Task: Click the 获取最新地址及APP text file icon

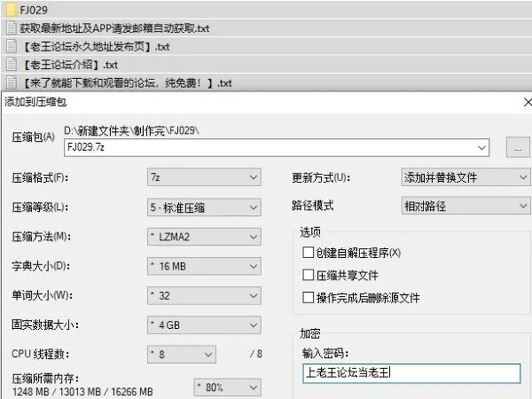Action: (x=12, y=28)
